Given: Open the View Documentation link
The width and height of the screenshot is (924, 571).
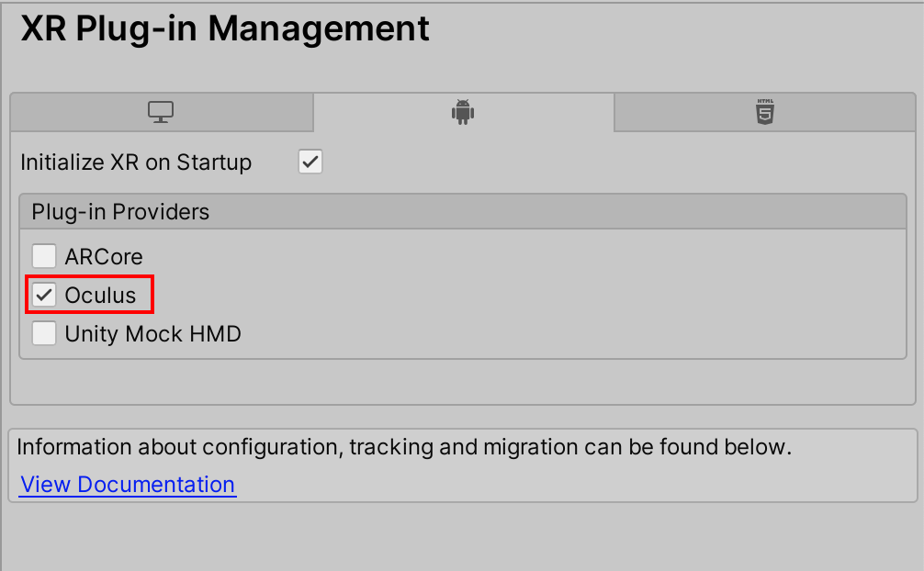Looking at the screenshot, I should coord(128,484).
